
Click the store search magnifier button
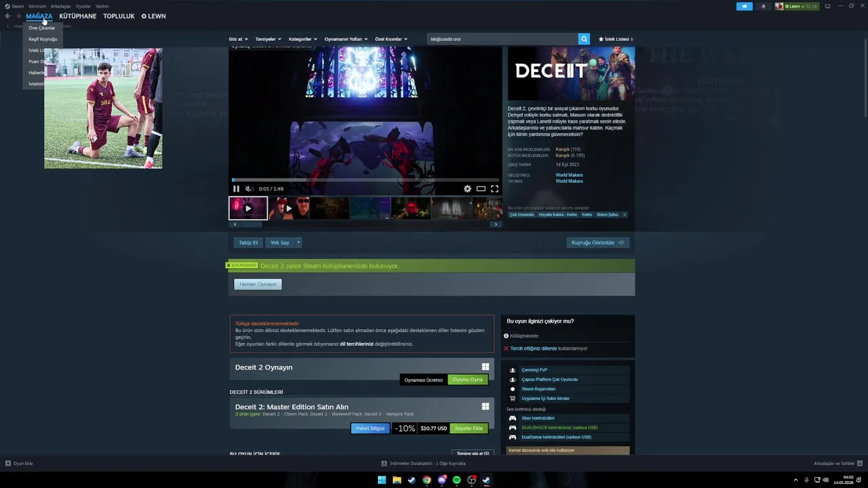[584, 39]
